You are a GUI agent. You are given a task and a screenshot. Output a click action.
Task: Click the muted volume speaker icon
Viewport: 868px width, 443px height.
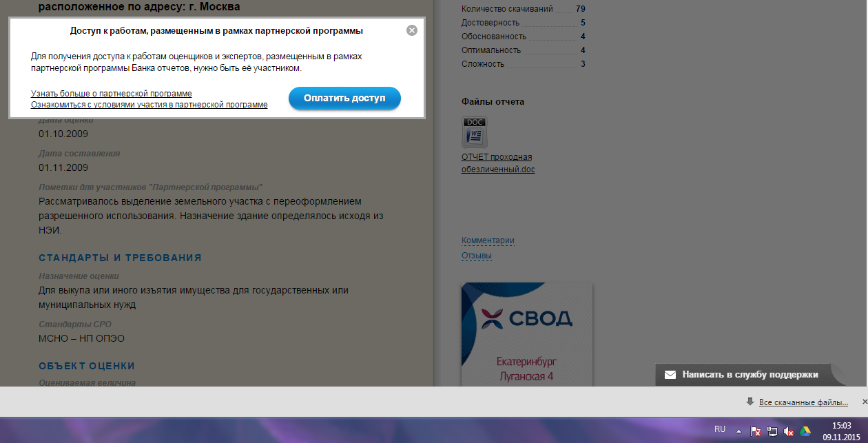789,431
